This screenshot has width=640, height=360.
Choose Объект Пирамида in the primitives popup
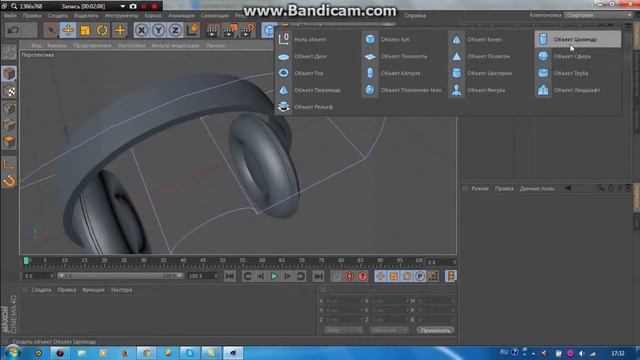click(x=318, y=90)
